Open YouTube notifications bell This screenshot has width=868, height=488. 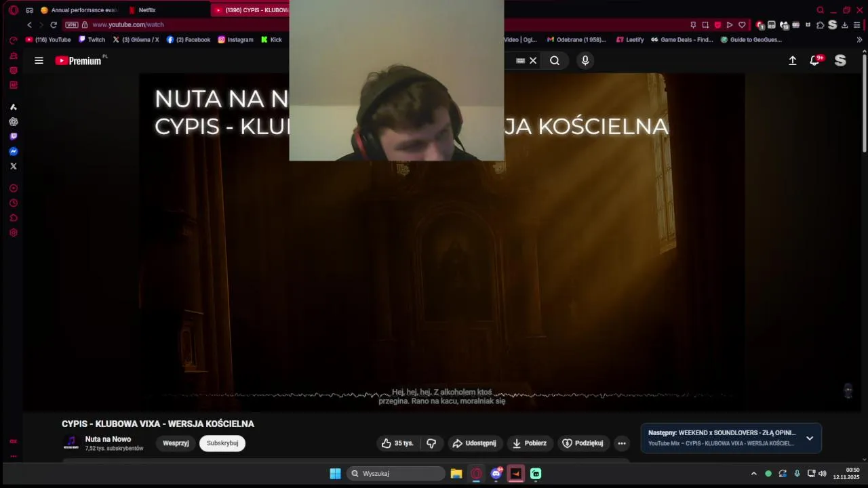(x=815, y=60)
